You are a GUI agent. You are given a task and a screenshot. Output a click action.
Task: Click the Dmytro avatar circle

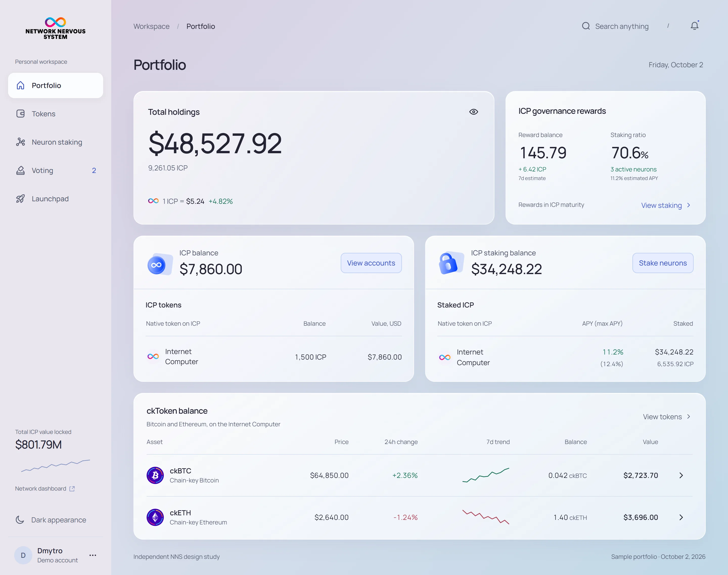coord(23,555)
